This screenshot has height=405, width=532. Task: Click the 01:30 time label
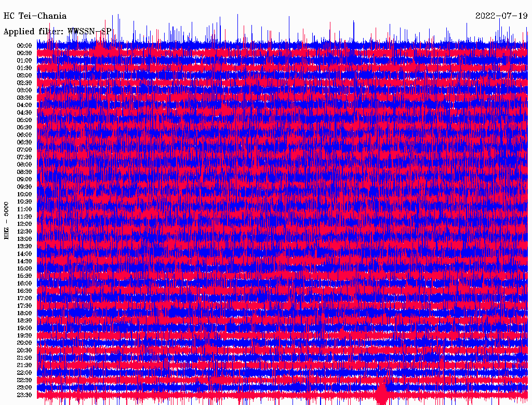tap(24, 68)
